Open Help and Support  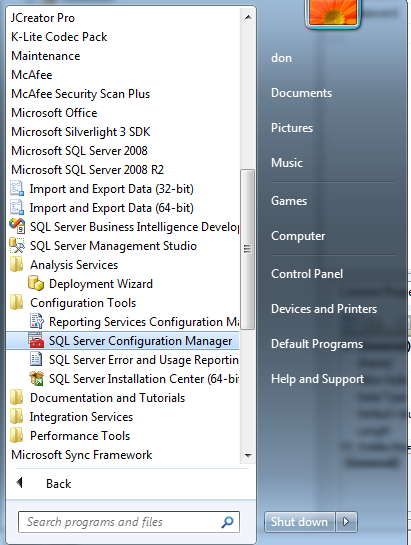[x=317, y=379]
